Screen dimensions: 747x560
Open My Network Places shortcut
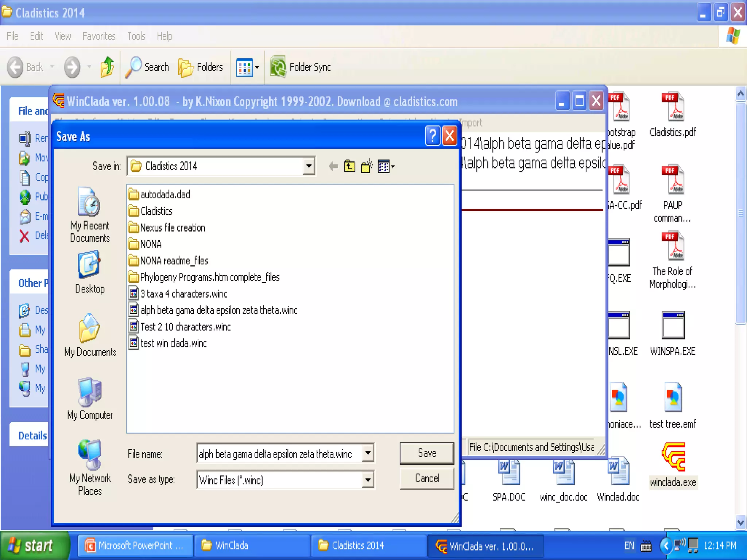pos(90,467)
